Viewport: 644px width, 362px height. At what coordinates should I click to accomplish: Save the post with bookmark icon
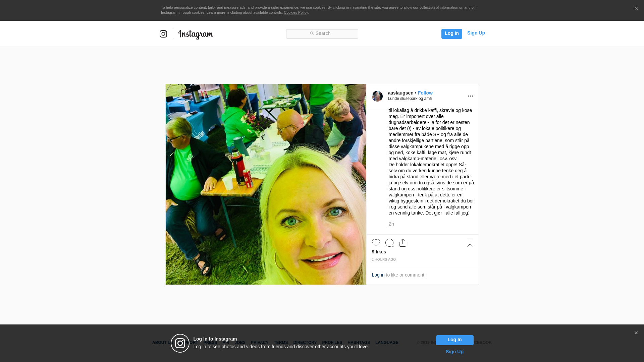click(470, 243)
